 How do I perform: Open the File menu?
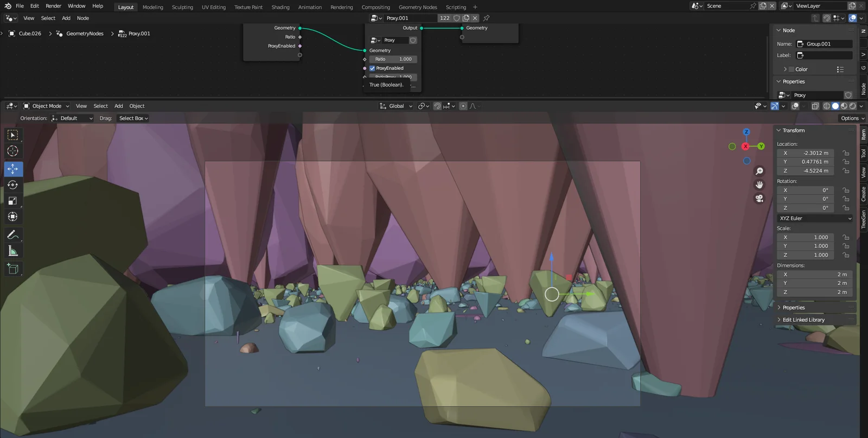[20, 6]
